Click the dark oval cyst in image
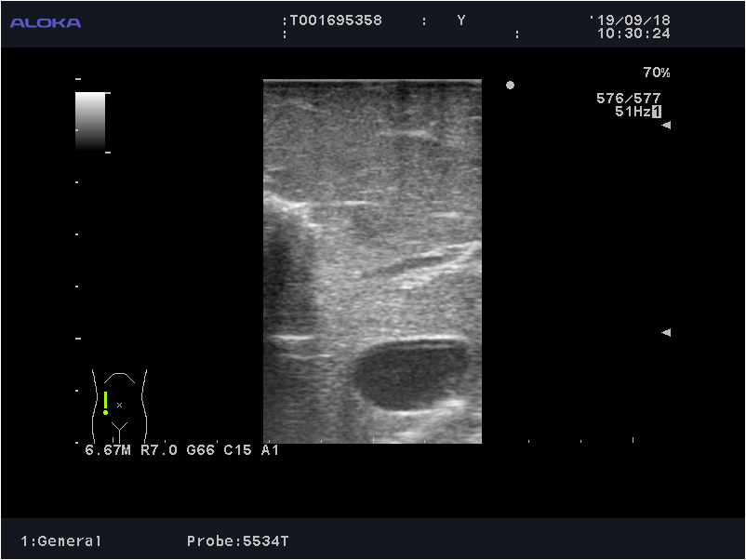Screen dimensions: 746x560 pos(412,376)
